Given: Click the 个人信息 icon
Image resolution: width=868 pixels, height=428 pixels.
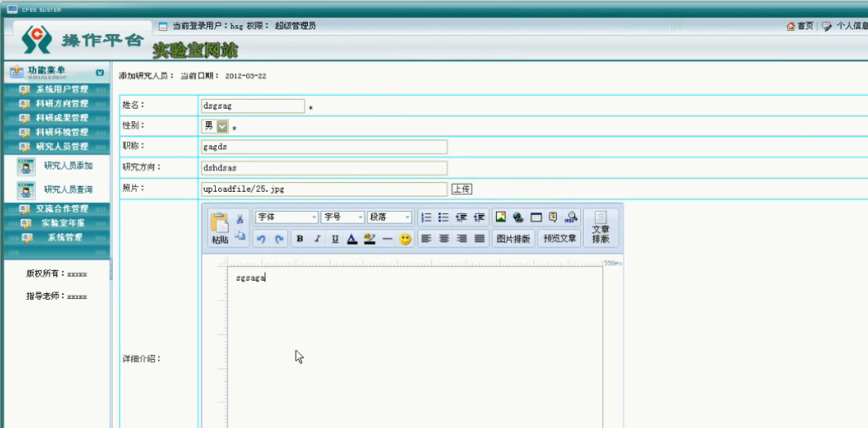Looking at the screenshot, I should [827, 26].
